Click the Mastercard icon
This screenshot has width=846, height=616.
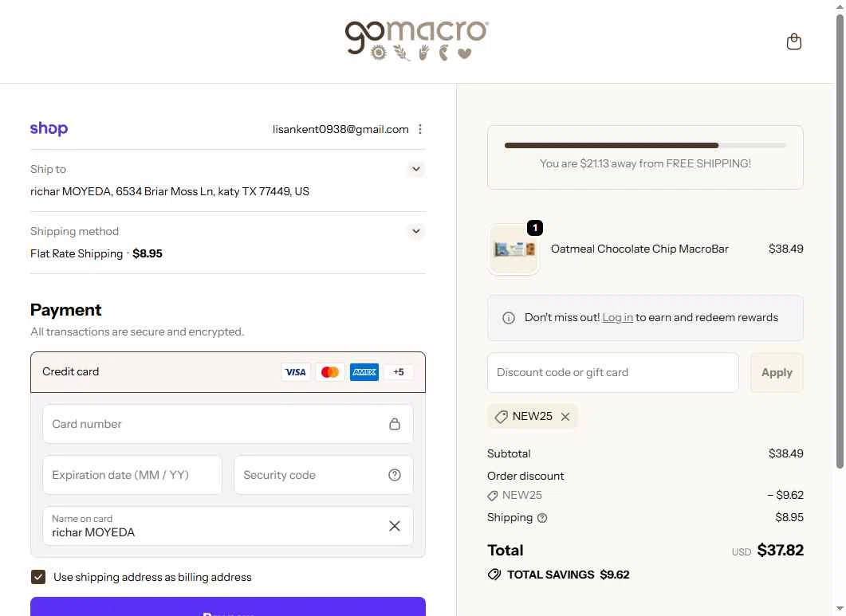pos(329,372)
